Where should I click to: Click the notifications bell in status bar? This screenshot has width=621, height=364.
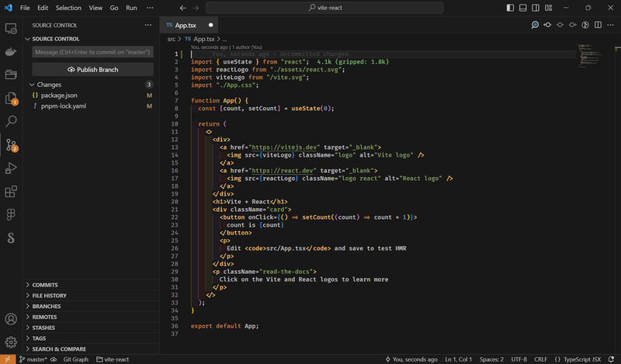(x=611, y=359)
